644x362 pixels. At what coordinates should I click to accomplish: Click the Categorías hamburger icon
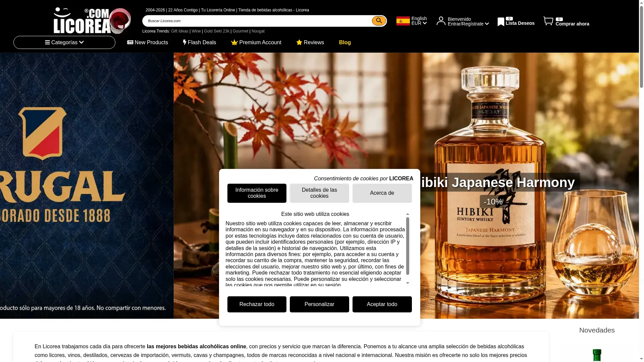47,43
